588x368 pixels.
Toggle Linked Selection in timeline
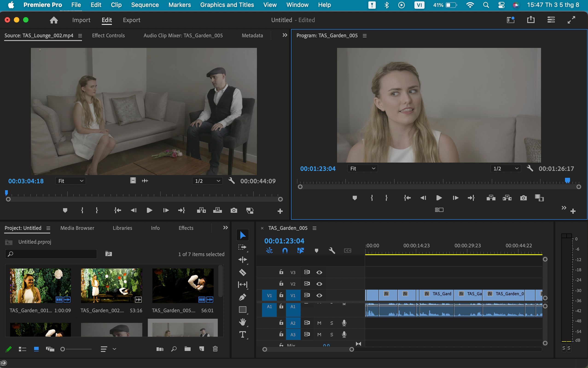coord(300,251)
